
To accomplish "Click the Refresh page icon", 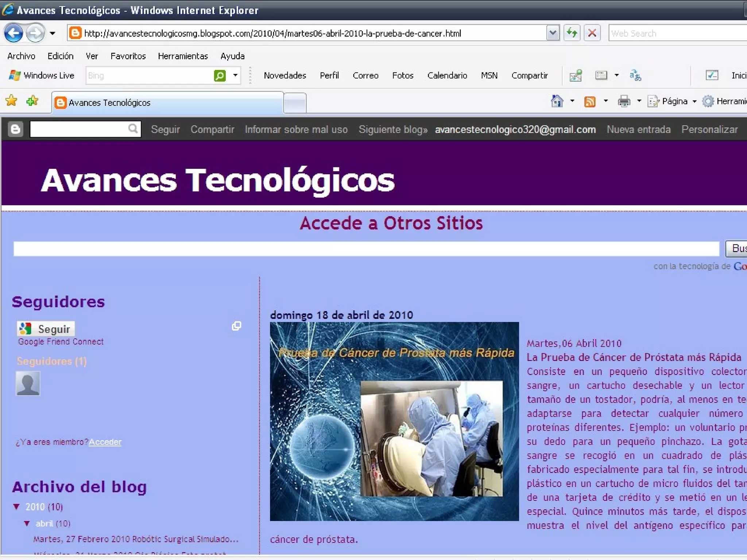I will (572, 33).
